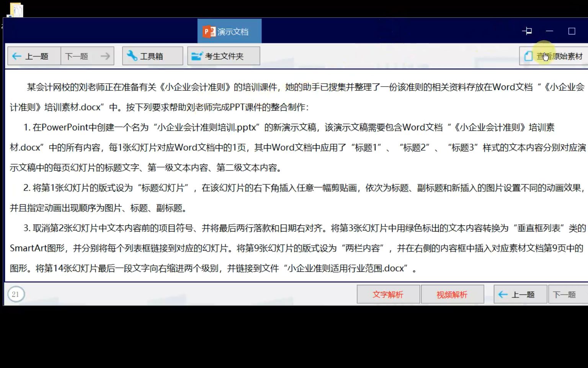Click the desktop folder icon at top-left
Viewport: 588px width, 368px height.
[x=16, y=10]
